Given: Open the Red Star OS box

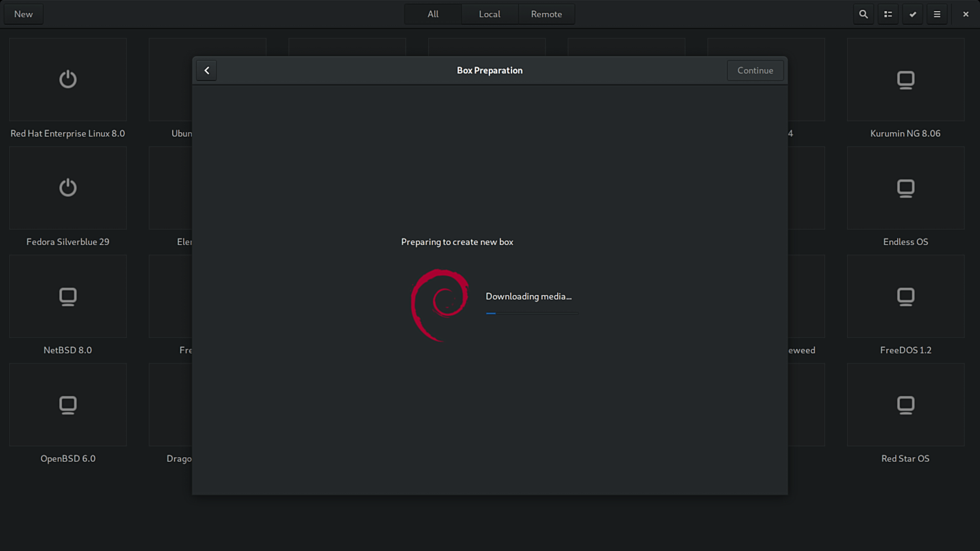Looking at the screenshot, I should [x=905, y=404].
